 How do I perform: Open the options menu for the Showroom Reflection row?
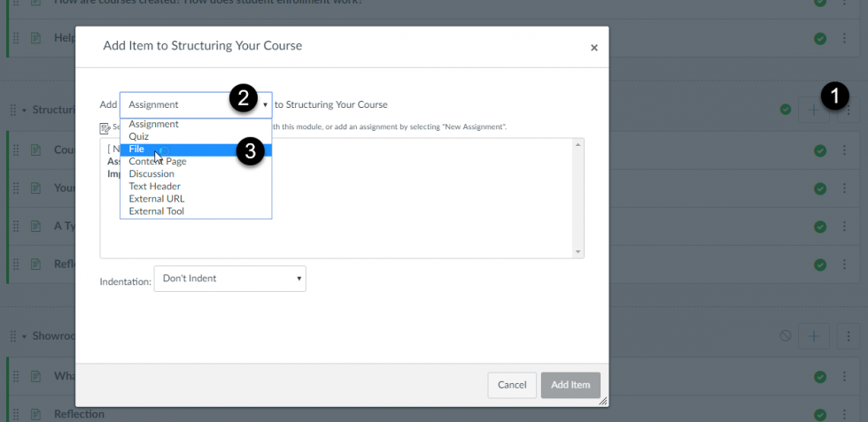[844, 414]
